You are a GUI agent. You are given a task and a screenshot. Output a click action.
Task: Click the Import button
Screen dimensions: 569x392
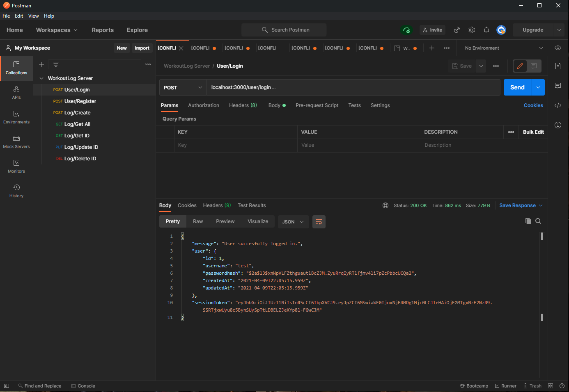pos(142,48)
